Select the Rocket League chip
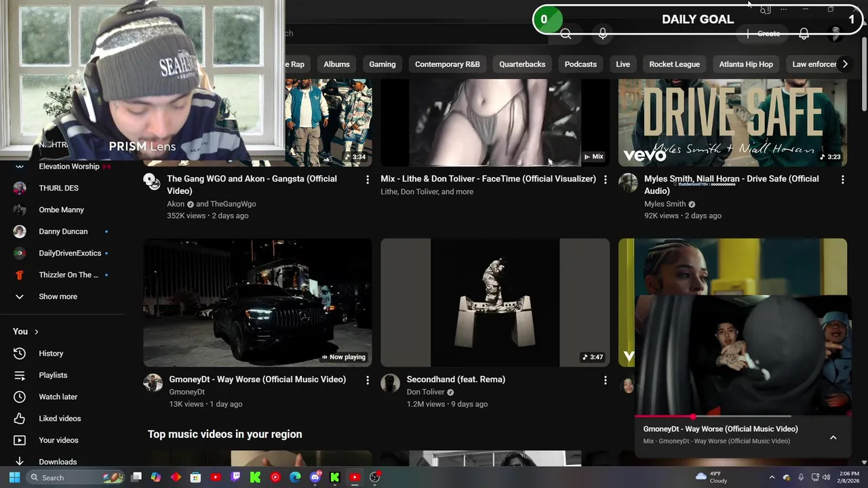The width and height of the screenshot is (868, 488). (x=674, y=64)
